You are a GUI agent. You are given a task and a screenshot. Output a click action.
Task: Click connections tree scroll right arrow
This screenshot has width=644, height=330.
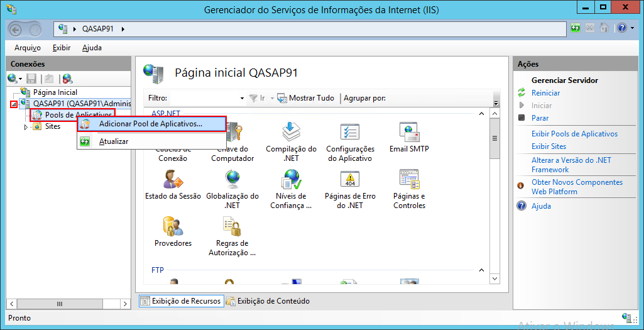pyautogui.click(x=125, y=304)
